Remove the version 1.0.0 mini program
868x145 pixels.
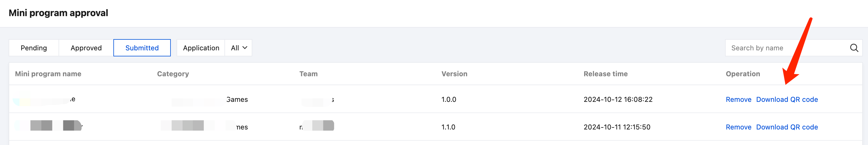[x=738, y=99]
